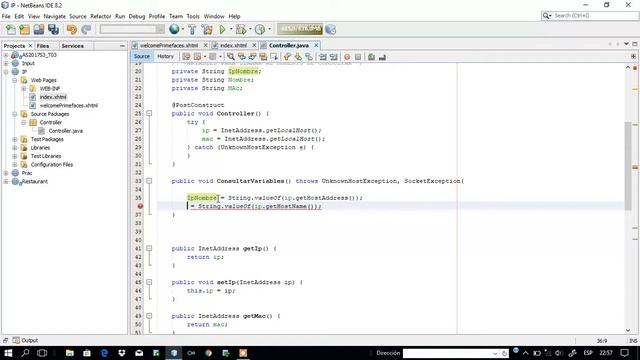Switch to the welcomePrimefaces.xhtml editor tab
The width and height of the screenshot is (640, 360).
coord(169,45)
